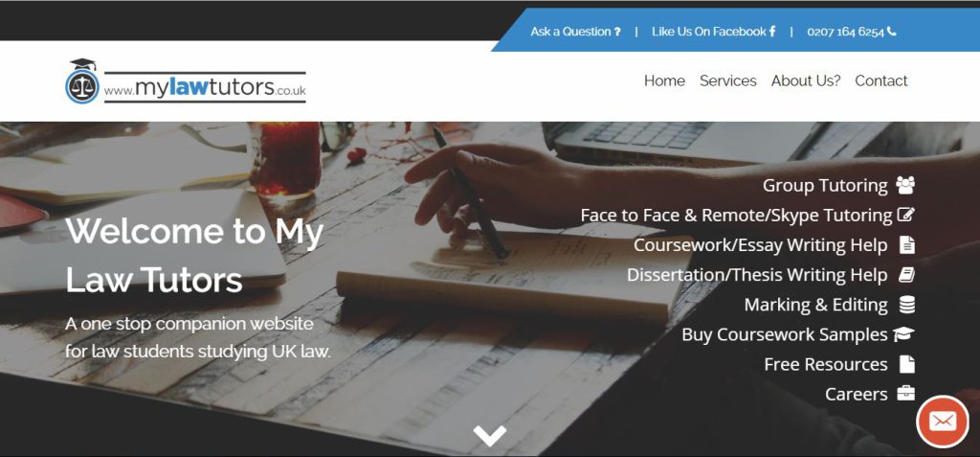
Task: Click the briefcase icon next to Careers
Action: pos(905,394)
